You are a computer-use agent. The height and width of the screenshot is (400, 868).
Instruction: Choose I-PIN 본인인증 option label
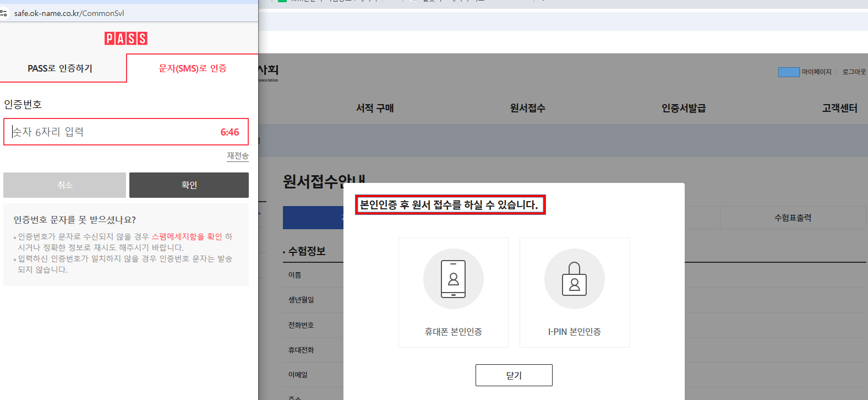pyautogui.click(x=575, y=332)
